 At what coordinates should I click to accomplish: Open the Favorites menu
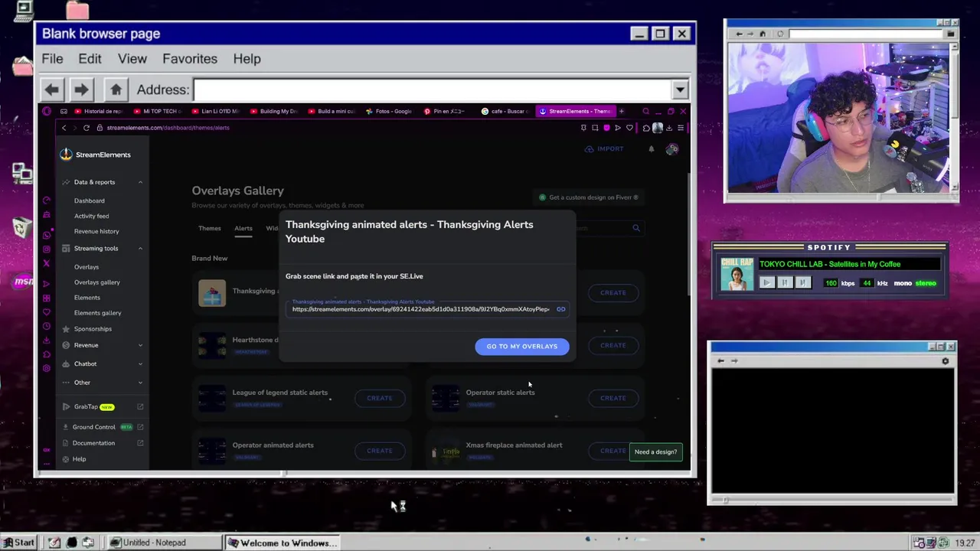(x=190, y=59)
